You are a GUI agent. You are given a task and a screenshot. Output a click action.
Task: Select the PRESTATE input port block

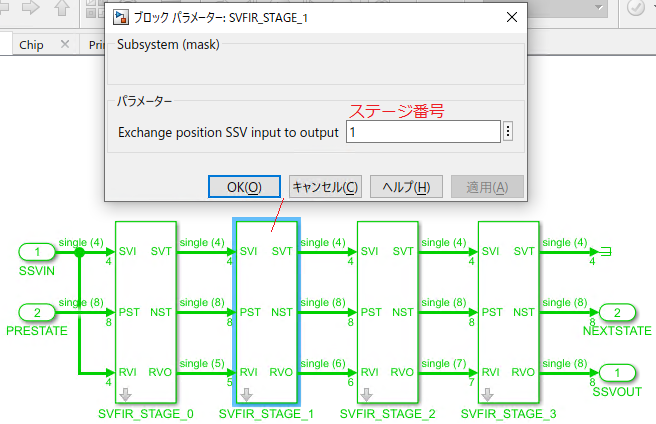click(37, 312)
